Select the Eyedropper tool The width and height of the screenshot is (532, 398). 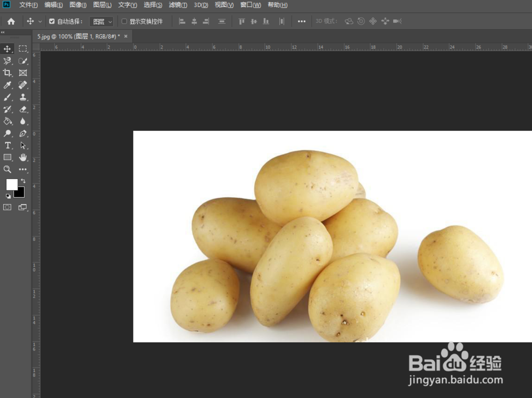(x=7, y=85)
